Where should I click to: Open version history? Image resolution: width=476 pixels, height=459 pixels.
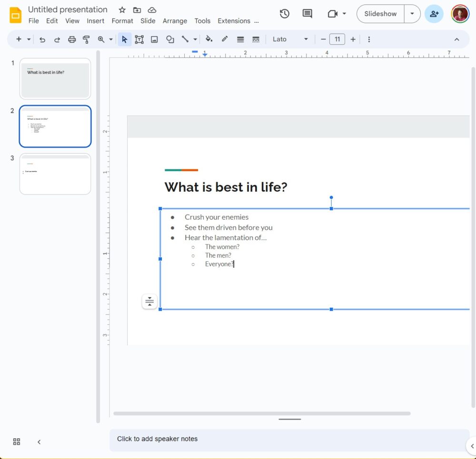(285, 14)
